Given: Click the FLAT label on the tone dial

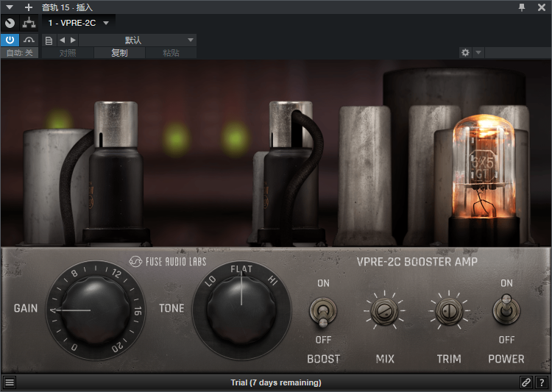Looking at the screenshot, I should (241, 269).
